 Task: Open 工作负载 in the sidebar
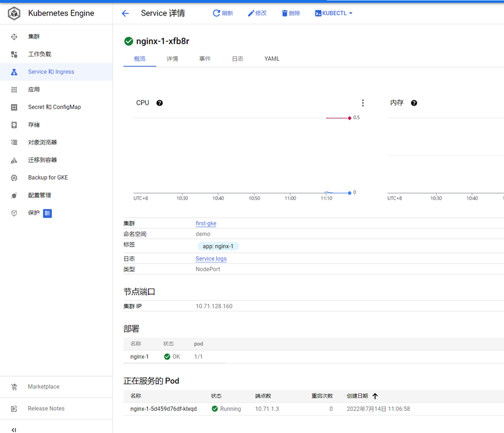pyautogui.click(x=40, y=54)
